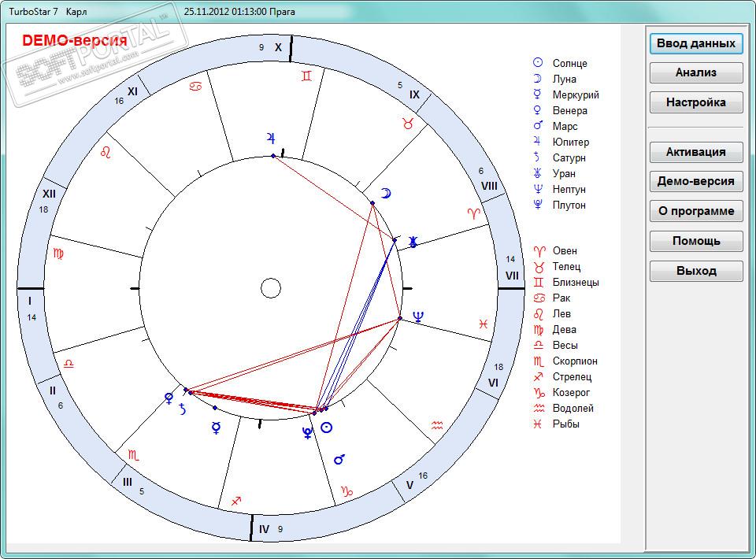
Task: Click the Sagittarius symbol in the legend
Action: 538,376
